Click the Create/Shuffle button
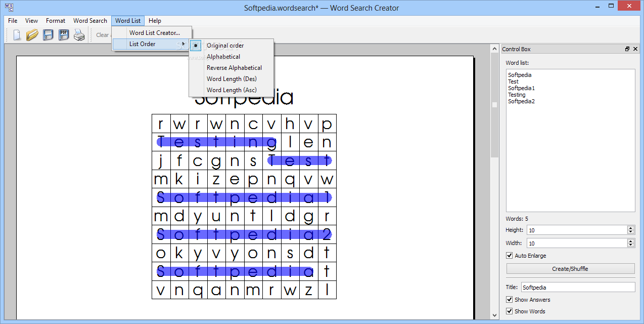644x324 pixels. [570, 269]
